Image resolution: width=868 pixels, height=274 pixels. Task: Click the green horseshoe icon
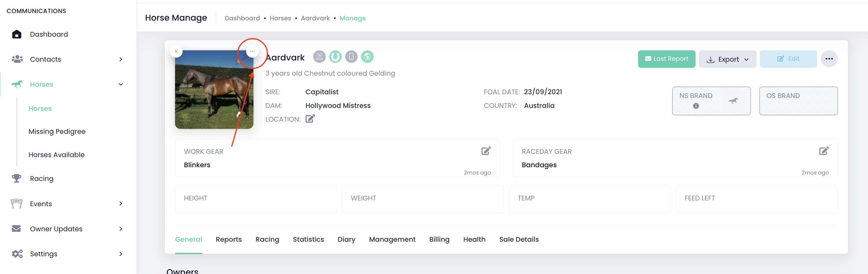pos(335,57)
